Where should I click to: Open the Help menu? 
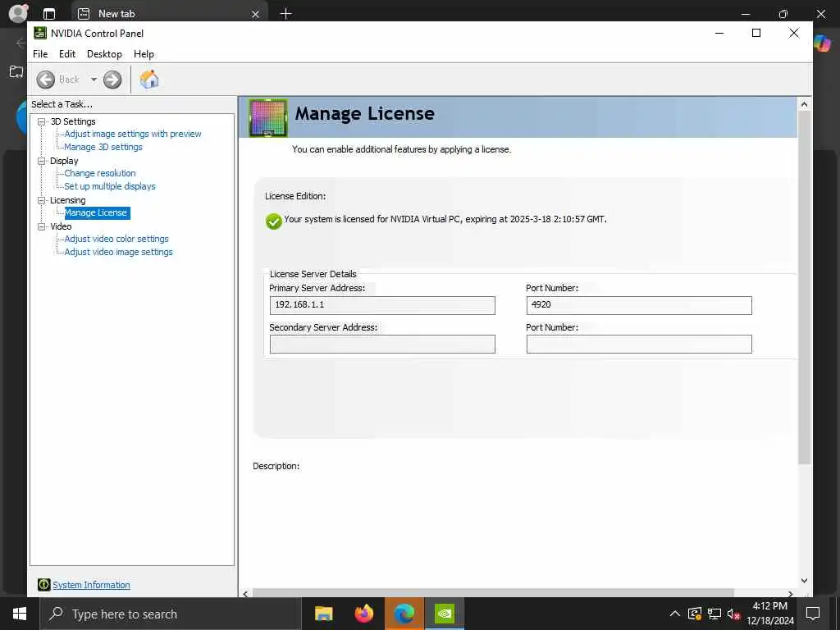pyautogui.click(x=144, y=54)
